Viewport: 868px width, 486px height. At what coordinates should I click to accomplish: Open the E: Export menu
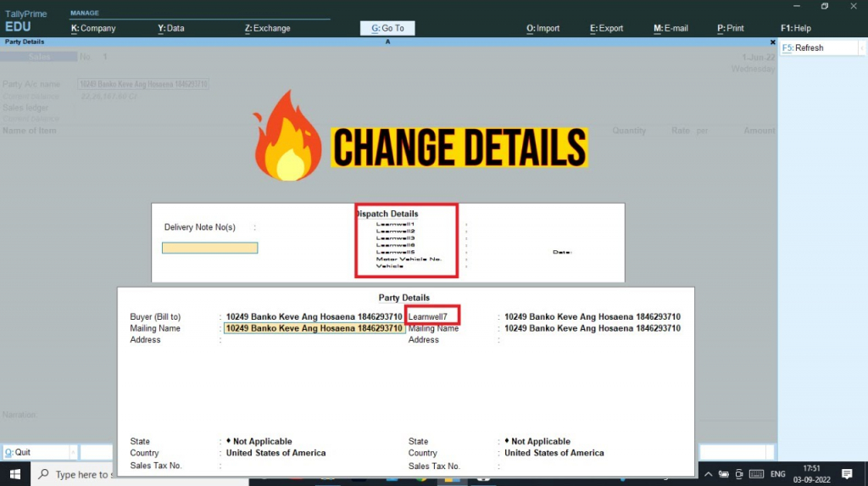[606, 28]
